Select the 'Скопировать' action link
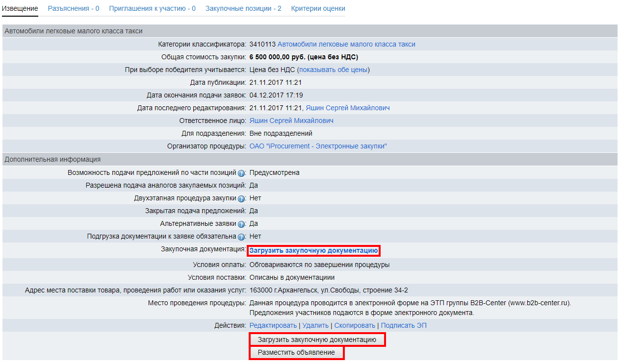The image size is (620, 364). click(x=355, y=325)
